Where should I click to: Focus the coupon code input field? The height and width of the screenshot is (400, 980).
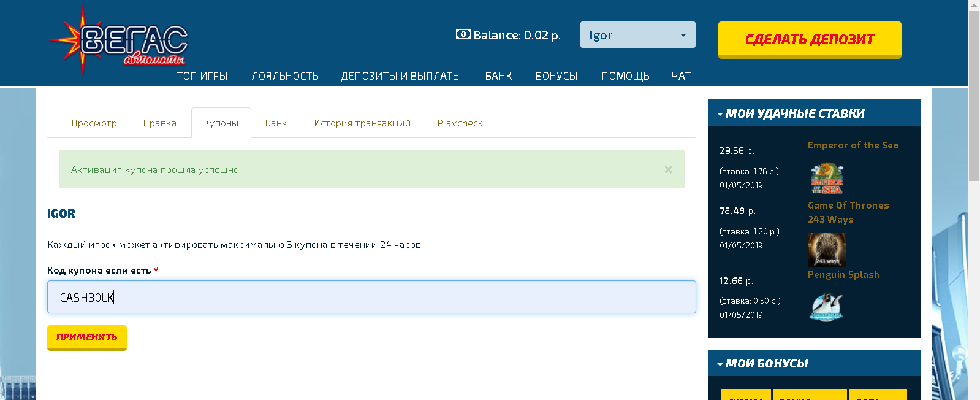tap(371, 298)
